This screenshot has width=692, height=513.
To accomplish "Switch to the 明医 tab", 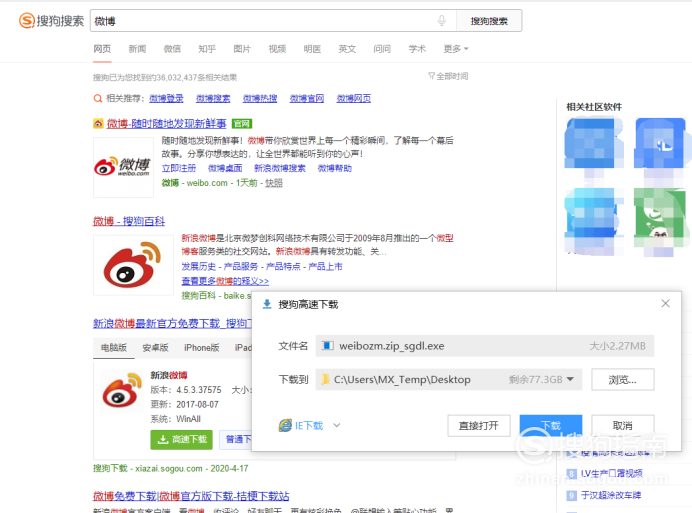I will (x=312, y=49).
